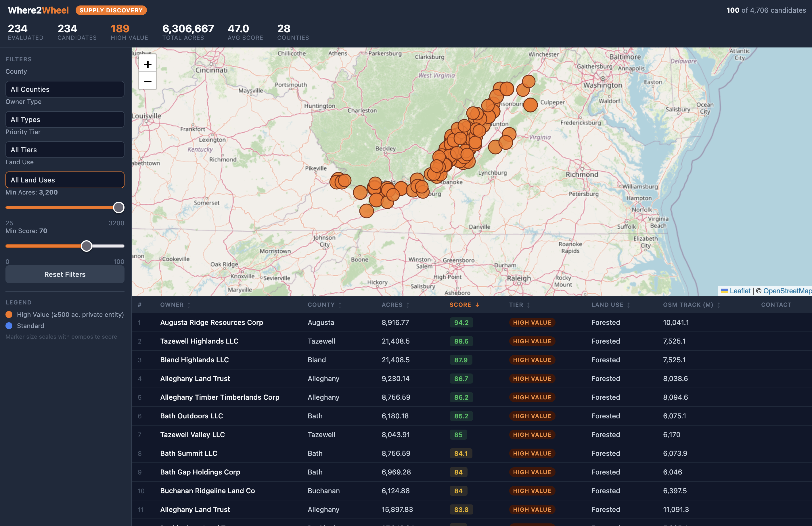Viewport: 812px width, 526px height.
Task: Click the Min Acres slider handle
Action: click(118, 207)
